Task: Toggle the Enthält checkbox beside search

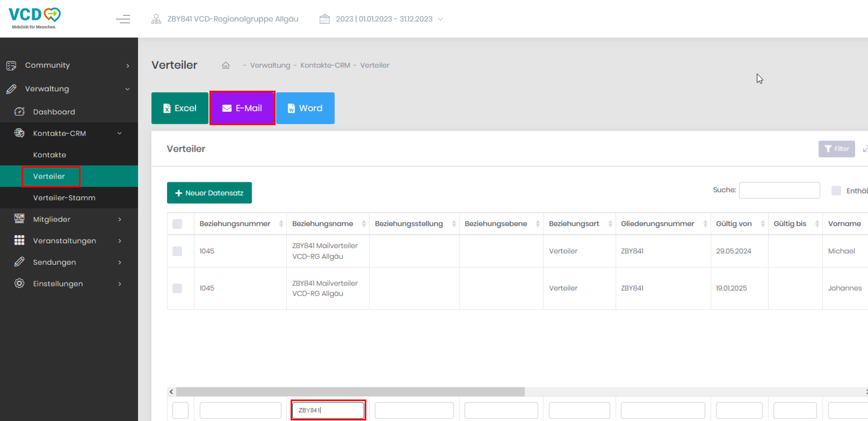Action: (x=836, y=190)
